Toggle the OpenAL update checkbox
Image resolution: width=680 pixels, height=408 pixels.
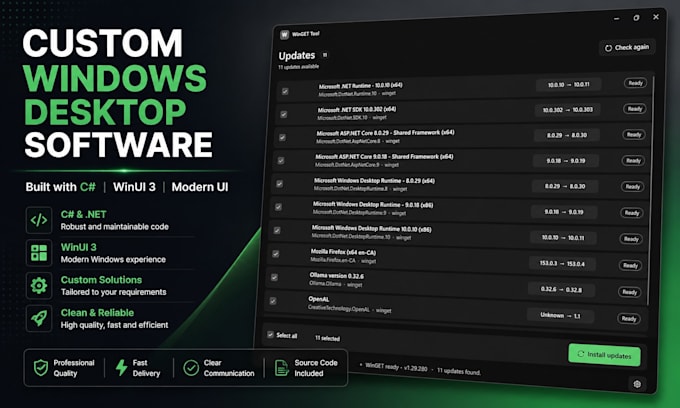pyautogui.click(x=273, y=301)
